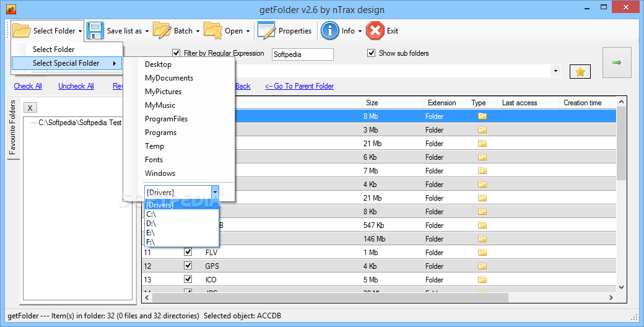Click folder icon in the 7 Mb row

(482, 170)
